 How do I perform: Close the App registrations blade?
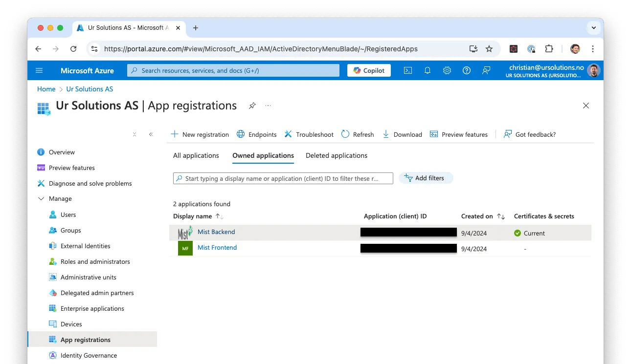(586, 106)
